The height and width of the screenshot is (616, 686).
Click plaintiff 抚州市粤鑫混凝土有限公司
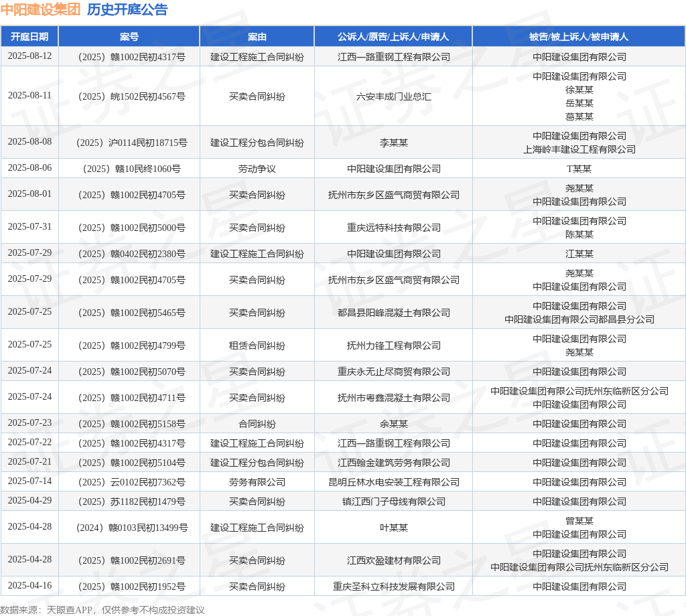coord(393,398)
